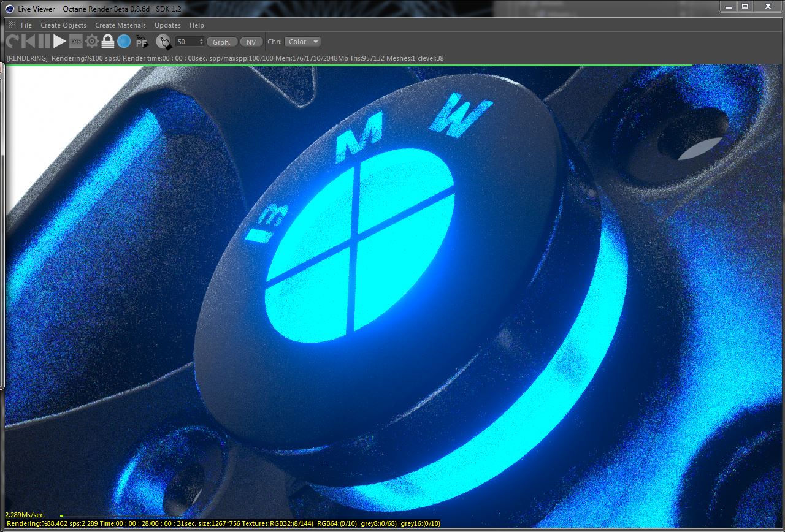Viewport: 785px width, 532px height.
Task: Click the Cinema 4D logo in title bar
Action: click(x=9, y=9)
